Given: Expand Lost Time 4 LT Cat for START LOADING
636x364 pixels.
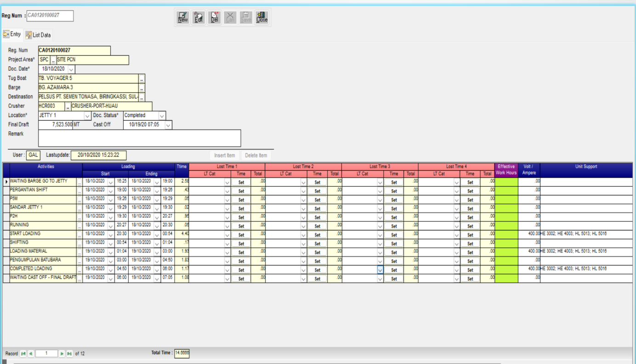Looking at the screenshot, I should click(457, 234).
